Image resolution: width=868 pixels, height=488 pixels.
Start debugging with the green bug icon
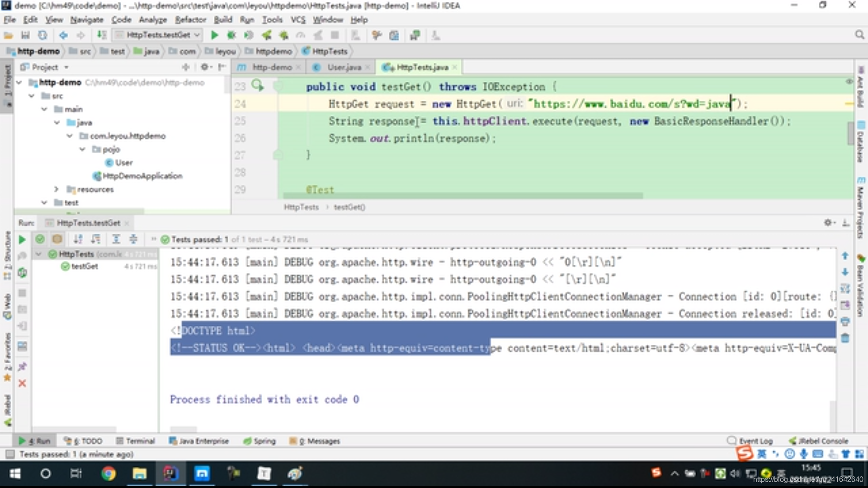pyautogui.click(x=231, y=35)
